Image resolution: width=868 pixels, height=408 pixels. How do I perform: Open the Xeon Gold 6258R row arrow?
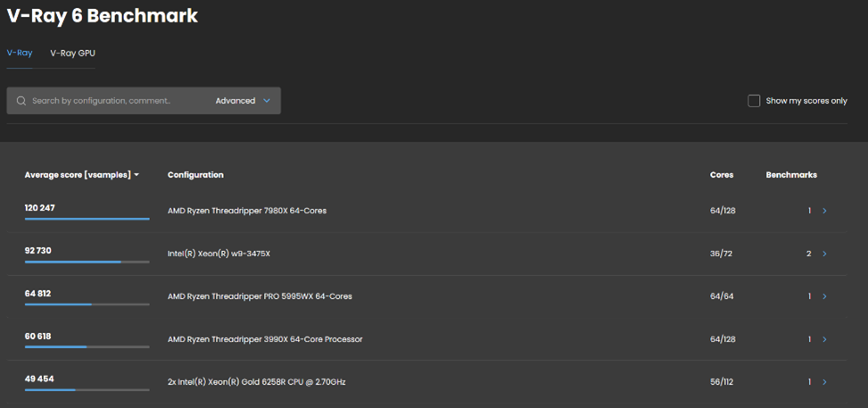click(x=824, y=382)
